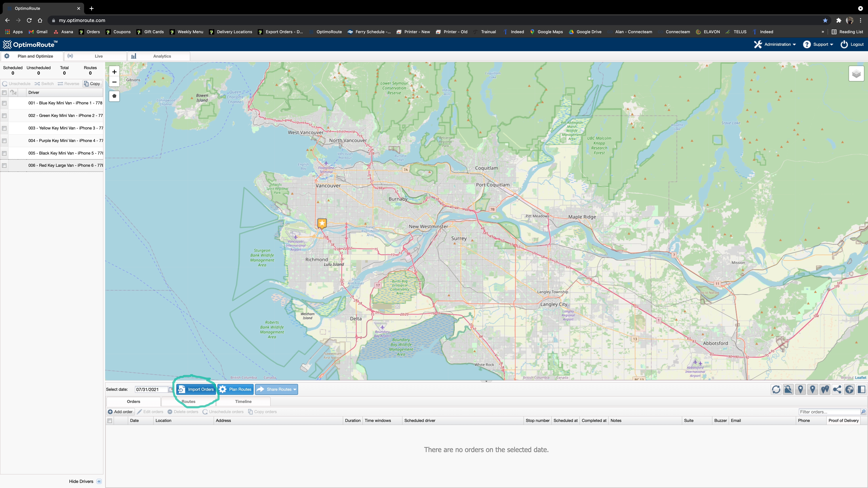Click the starred depot pin icon
The image size is (868, 488).
pyautogui.click(x=801, y=389)
